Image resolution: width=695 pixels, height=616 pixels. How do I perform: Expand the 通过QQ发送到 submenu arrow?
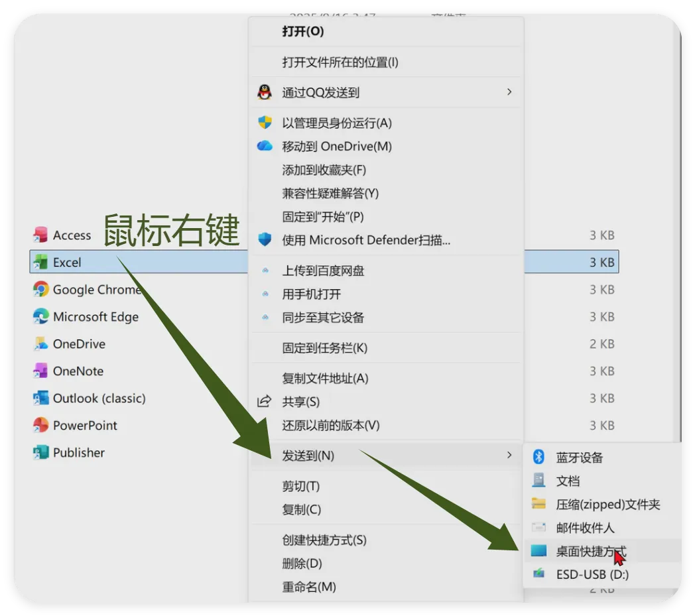(x=509, y=92)
